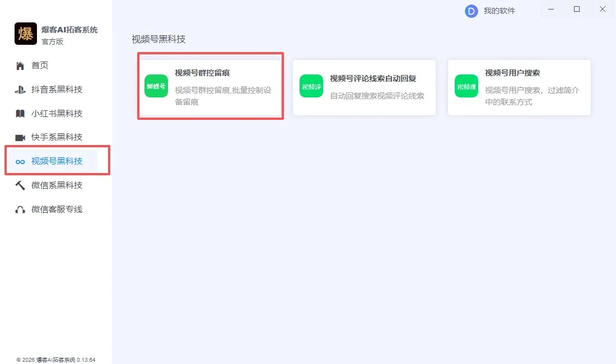Click the headset icon beside 微信客服专线
Screen dimensions: 616x364
click(20, 209)
